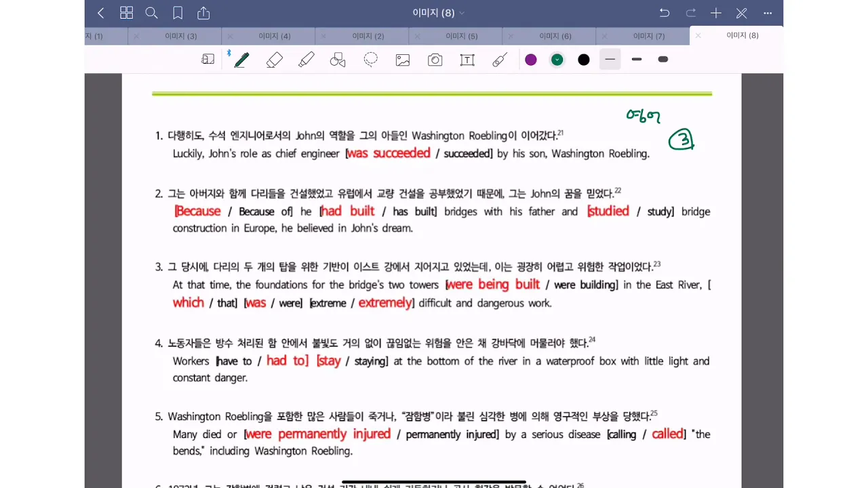Image resolution: width=868 pixels, height=488 pixels.
Task: Click the red 'called' answer text
Action: coord(668,434)
